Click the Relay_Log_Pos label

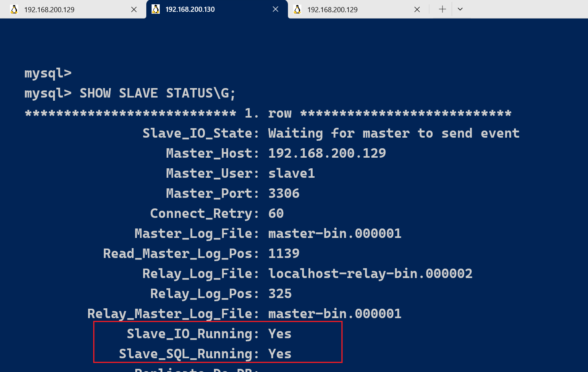[205, 294]
